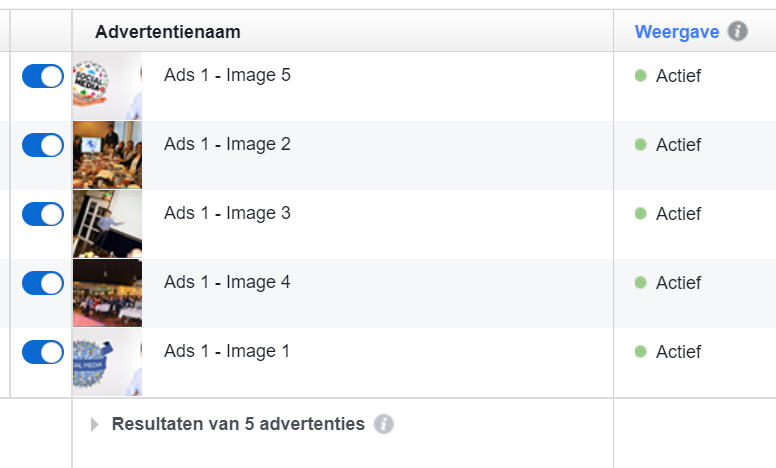Click green status dot for Image 5
Image resolution: width=776 pixels, height=468 pixels.
coord(640,75)
